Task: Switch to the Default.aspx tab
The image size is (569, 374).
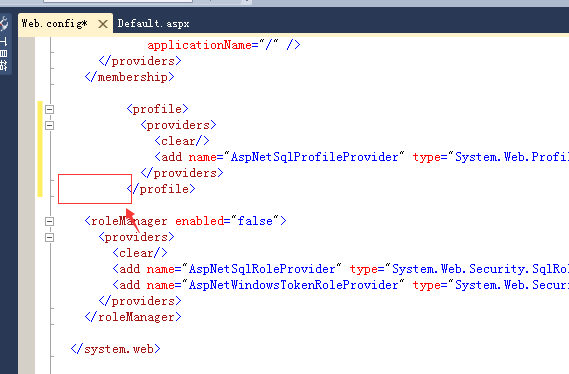Action: click(153, 24)
